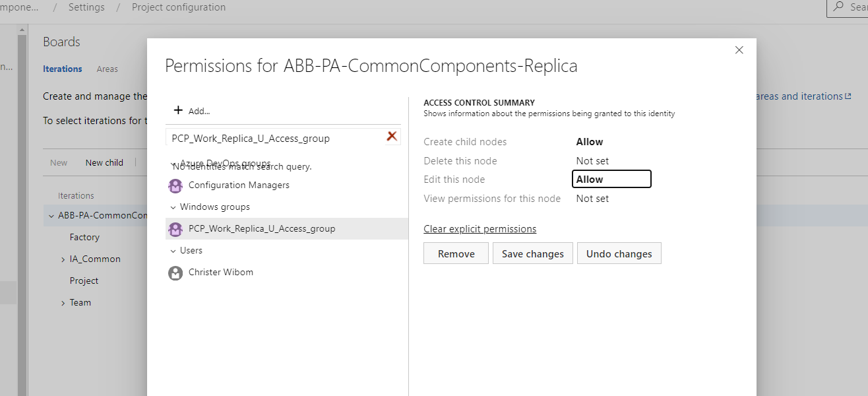868x396 pixels.
Task: Select Christer Wibom in the Users list
Action: [287, 273]
